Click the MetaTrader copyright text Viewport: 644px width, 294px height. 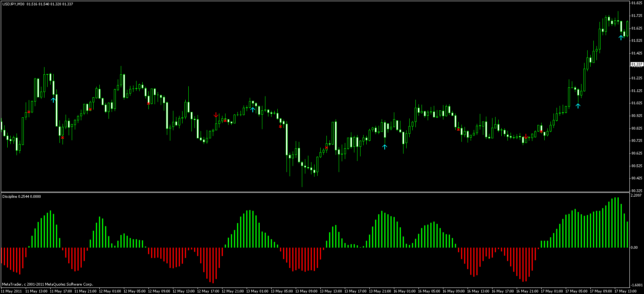47,284
